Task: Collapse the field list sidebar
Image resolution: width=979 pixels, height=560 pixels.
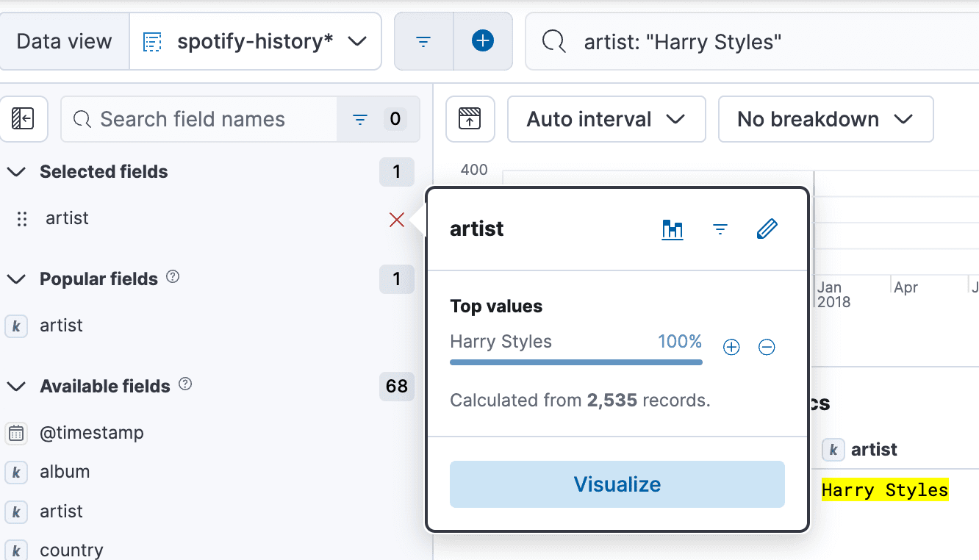Action: point(23,119)
